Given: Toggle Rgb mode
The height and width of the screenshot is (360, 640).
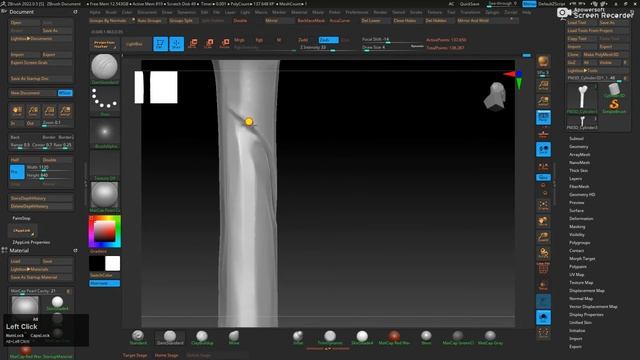Looking at the screenshot, I should [259, 40].
